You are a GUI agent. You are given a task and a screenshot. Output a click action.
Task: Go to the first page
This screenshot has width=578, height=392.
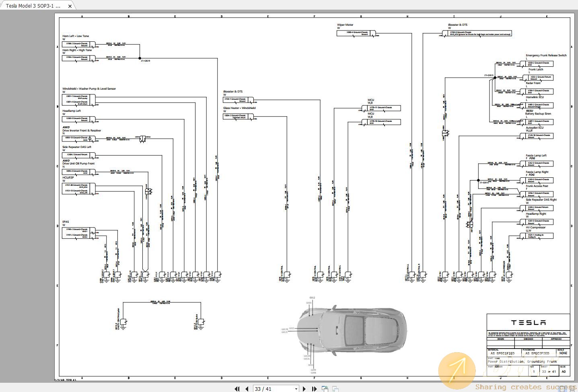point(237,389)
